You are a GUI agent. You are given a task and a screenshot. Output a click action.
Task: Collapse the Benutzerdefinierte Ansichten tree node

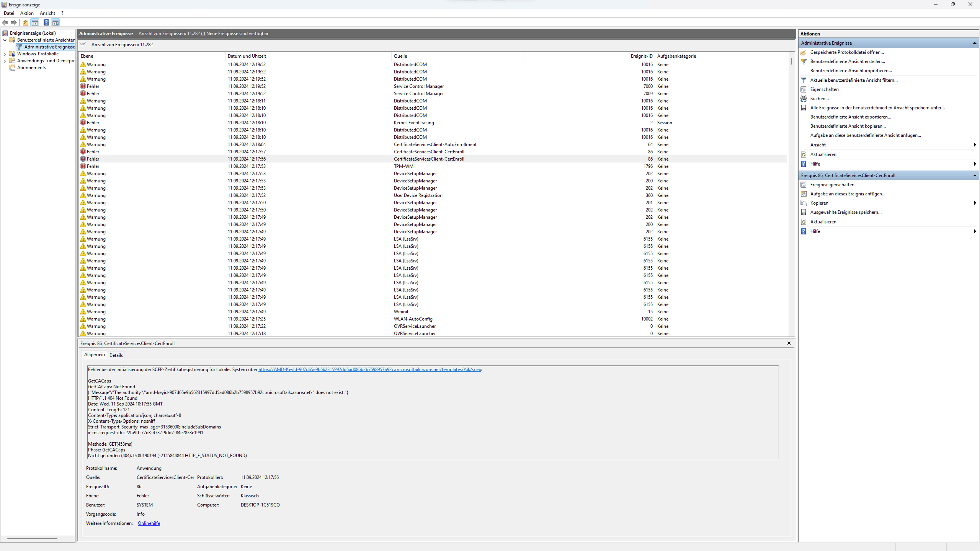[5, 40]
